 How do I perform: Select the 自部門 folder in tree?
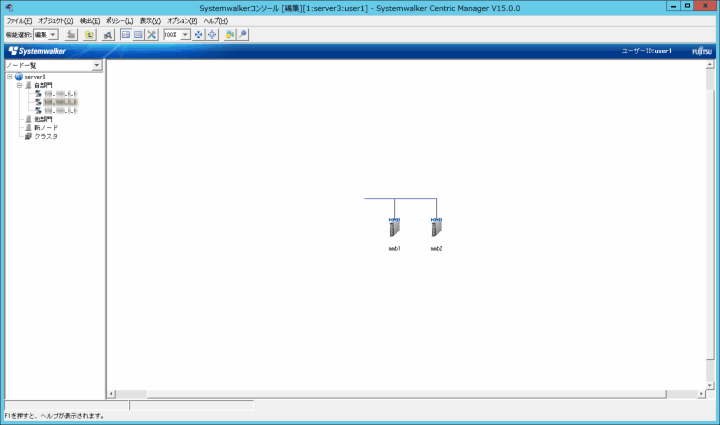point(43,85)
